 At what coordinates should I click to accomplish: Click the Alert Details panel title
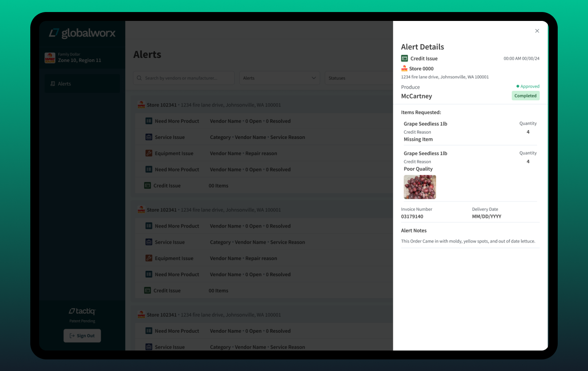(422, 47)
